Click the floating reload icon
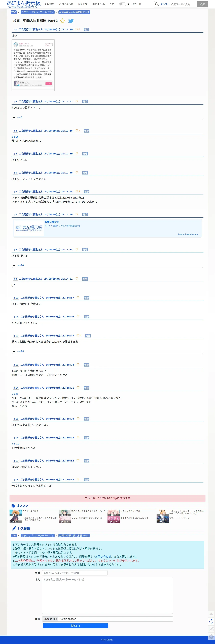 click(x=211, y=621)
